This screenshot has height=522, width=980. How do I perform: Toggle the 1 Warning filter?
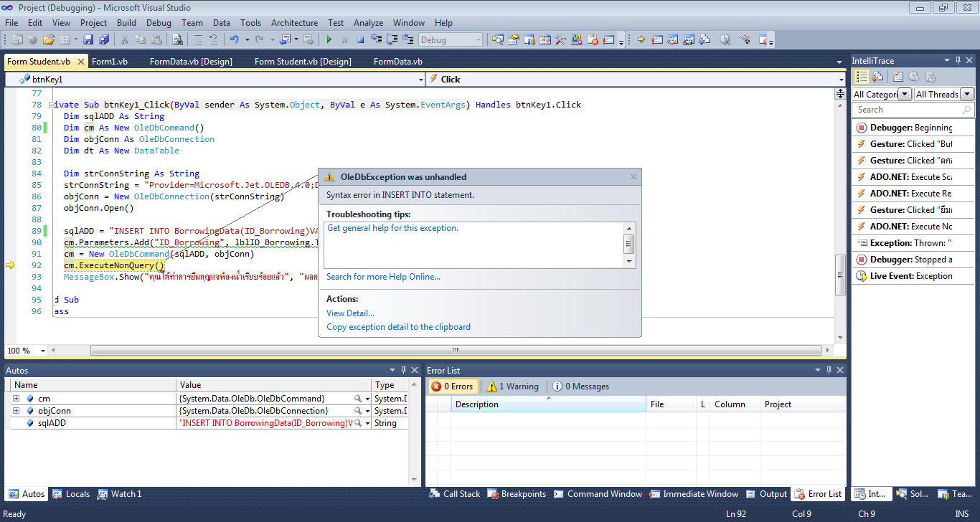[512, 386]
